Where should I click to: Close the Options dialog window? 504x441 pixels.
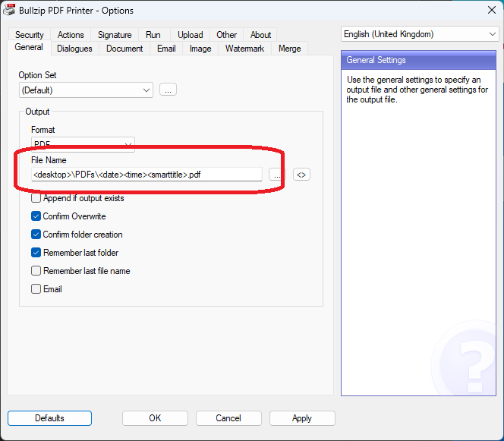491,10
